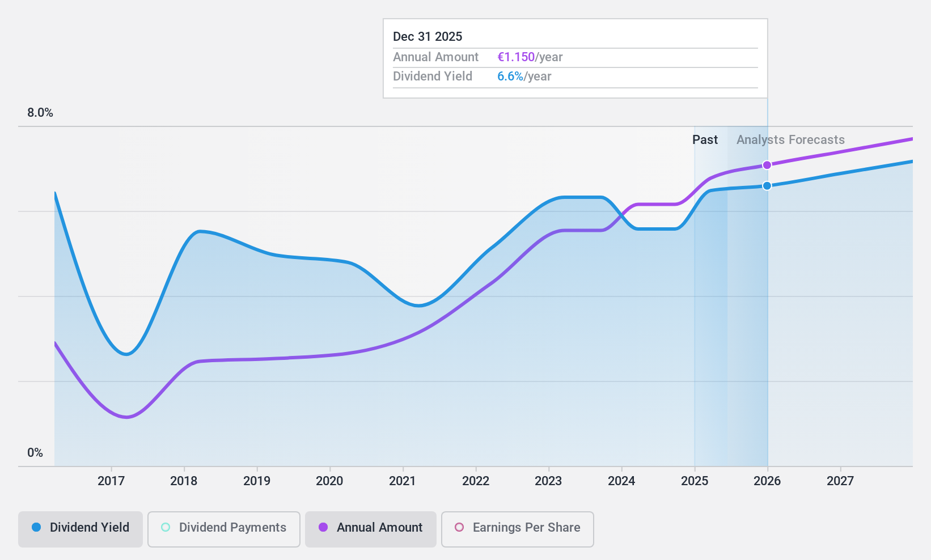Select the 2024 x-axis label
931x560 pixels.
pyautogui.click(x=621, y=481)
